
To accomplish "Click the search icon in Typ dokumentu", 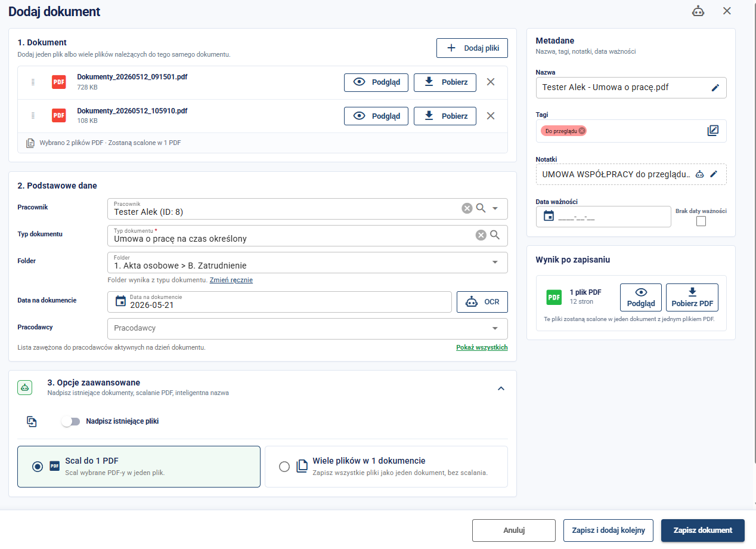I will coord(495,235).
